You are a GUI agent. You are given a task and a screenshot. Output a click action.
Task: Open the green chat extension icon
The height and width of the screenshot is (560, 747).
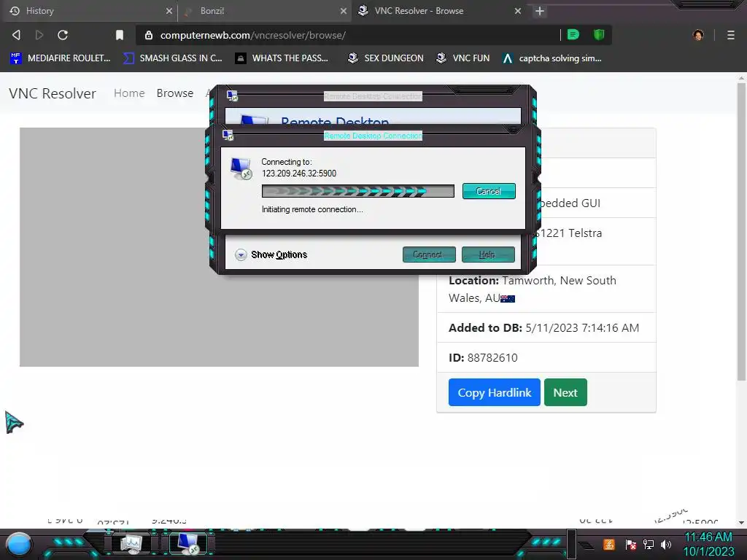pos(573,34)
